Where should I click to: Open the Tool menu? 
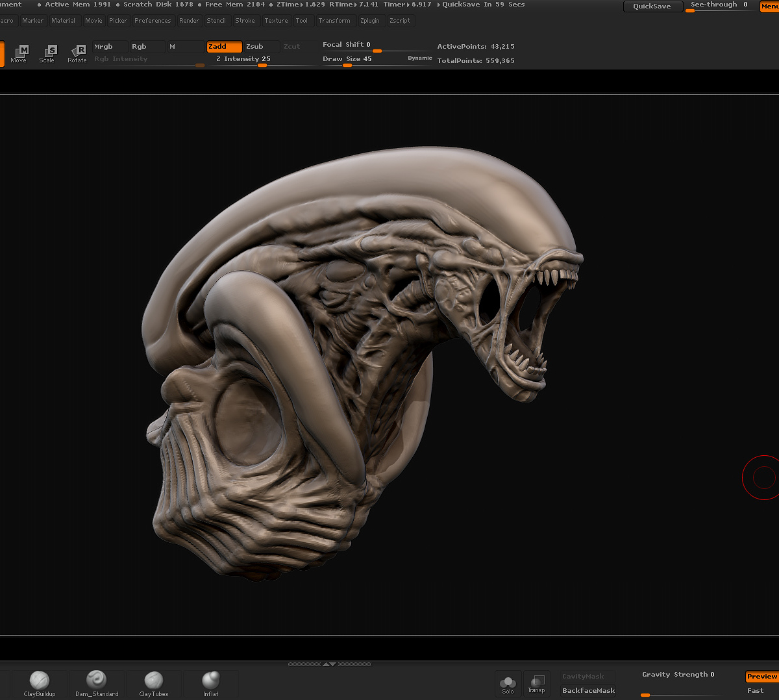[302, 21]
